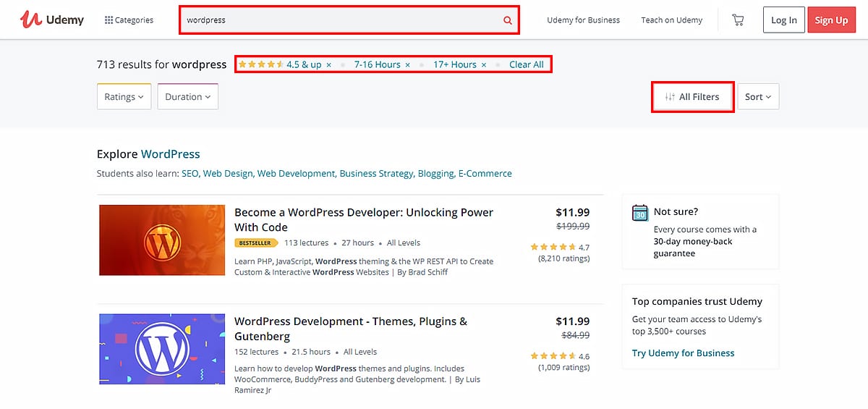Open Try Udemy for Business link

click(x=683, y=353)
